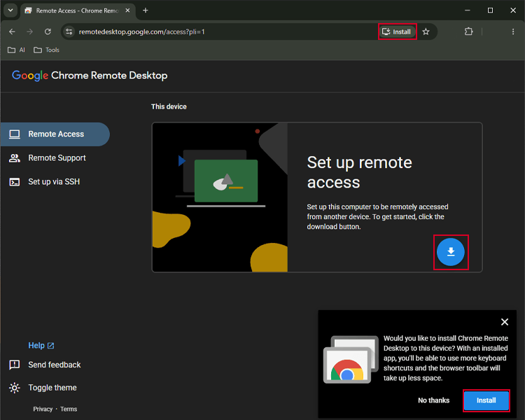Open a new tab with plus button
525x420 pixels.
(146, 10)
